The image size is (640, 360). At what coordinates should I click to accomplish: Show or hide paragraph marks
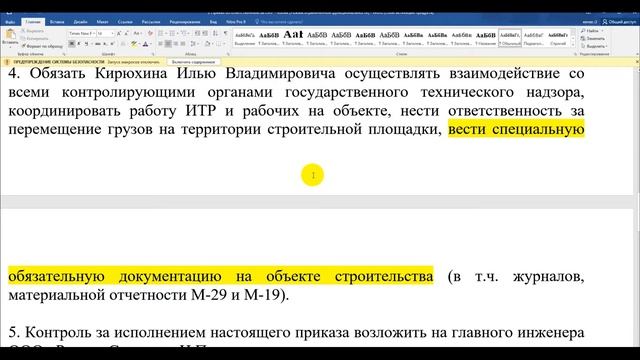[x=226, y=33]
